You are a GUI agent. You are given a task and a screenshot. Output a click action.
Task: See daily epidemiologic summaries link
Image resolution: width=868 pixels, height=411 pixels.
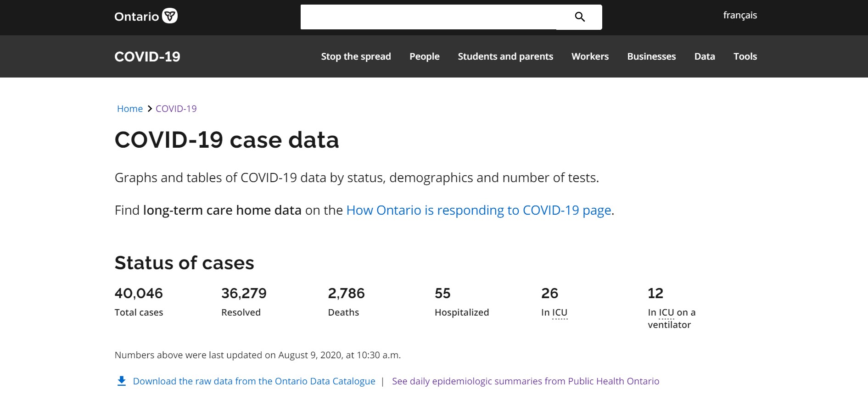click(x=526, y=381)
